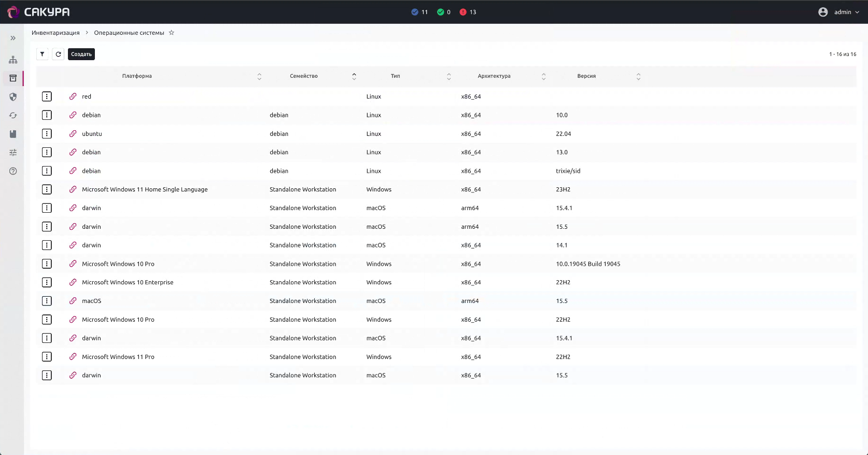Click the version cell 10.0.19045 Build 19045

[588, 264]
